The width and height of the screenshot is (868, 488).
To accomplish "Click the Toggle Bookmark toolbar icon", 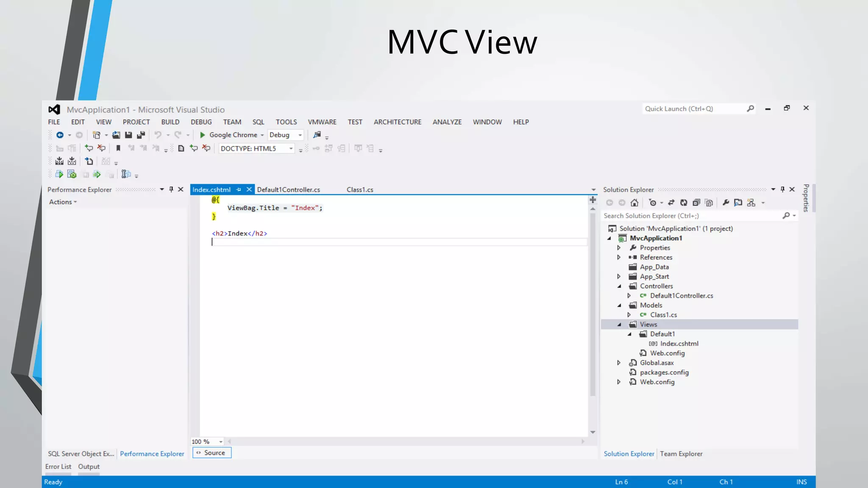I will 118,148.
